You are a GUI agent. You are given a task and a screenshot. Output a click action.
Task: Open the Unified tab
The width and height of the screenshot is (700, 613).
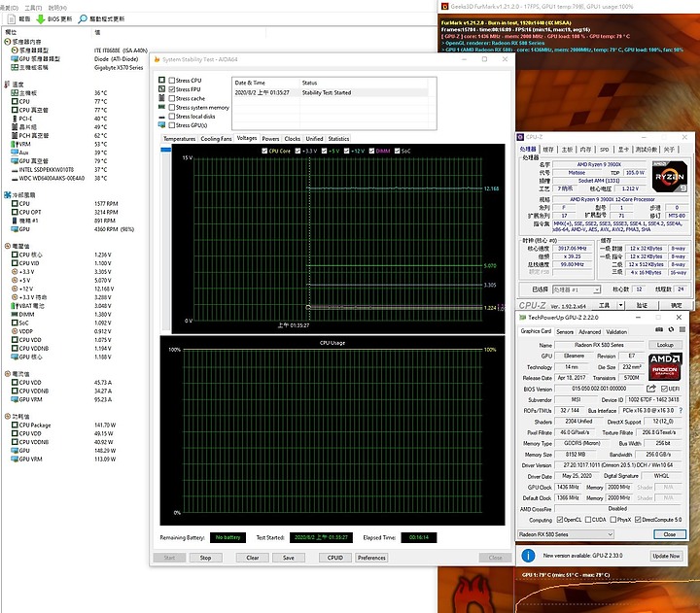[x=314, y=139]
